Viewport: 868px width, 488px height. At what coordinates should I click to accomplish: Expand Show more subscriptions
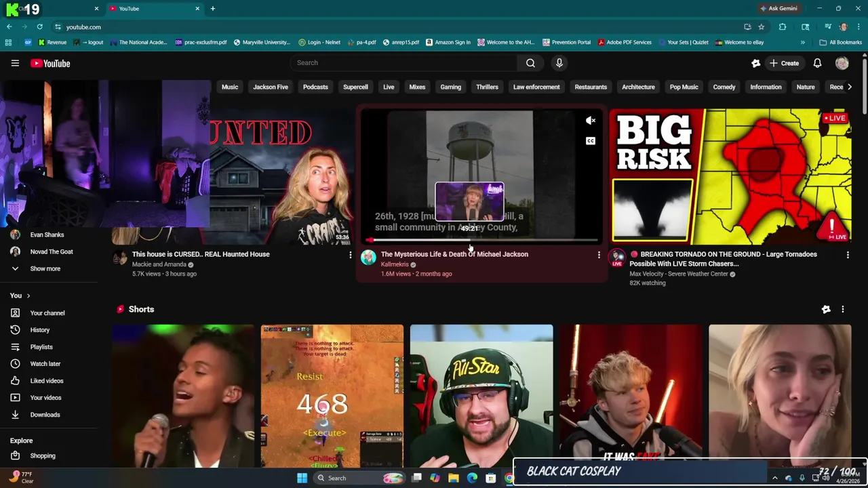[45, 268]
